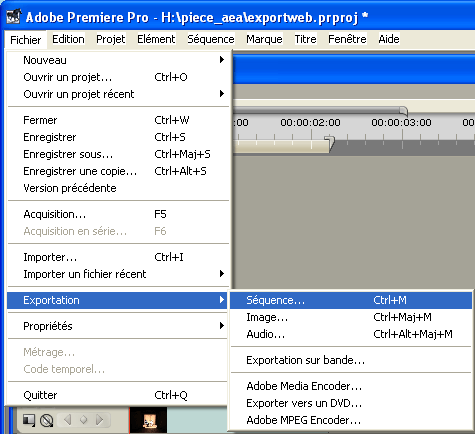Click the Show Keyframes icon
The height and width of the screenshot is (434, 475).
pos(47,420)
